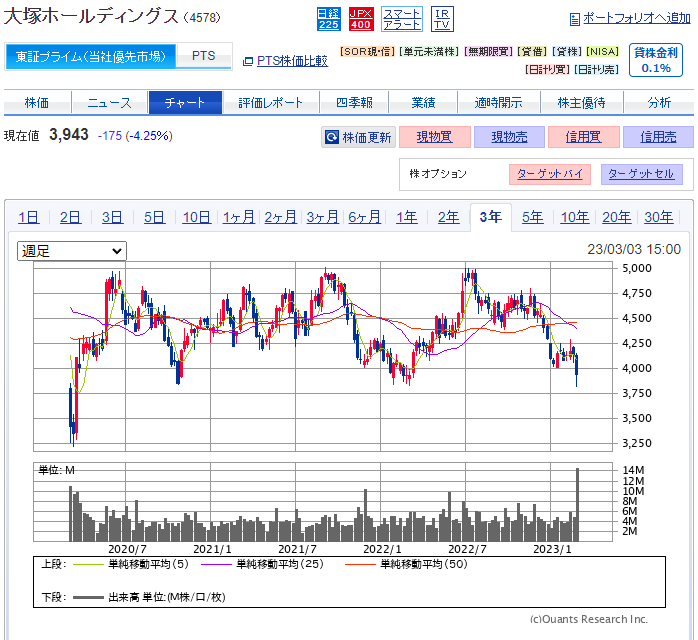Open the 適時開示 tab

(x=499, y=103)
